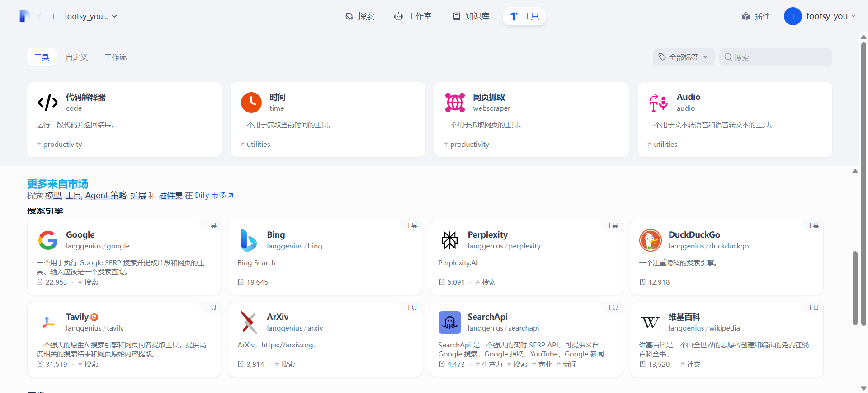Click the Perplexity logo icon
The width and height of the screenshot is (868, 393).
[449, 240]
